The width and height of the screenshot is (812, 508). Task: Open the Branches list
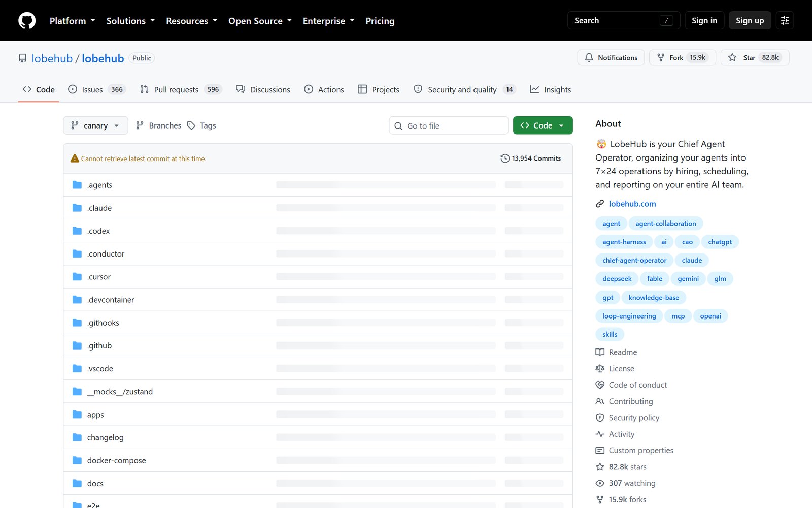click(x=159, y=125)
